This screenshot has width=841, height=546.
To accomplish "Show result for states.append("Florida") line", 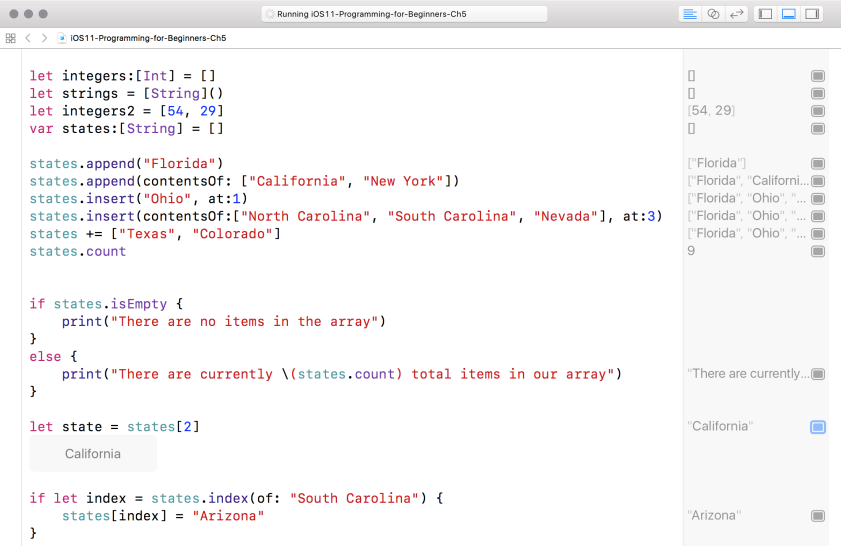I will [818, 163].
